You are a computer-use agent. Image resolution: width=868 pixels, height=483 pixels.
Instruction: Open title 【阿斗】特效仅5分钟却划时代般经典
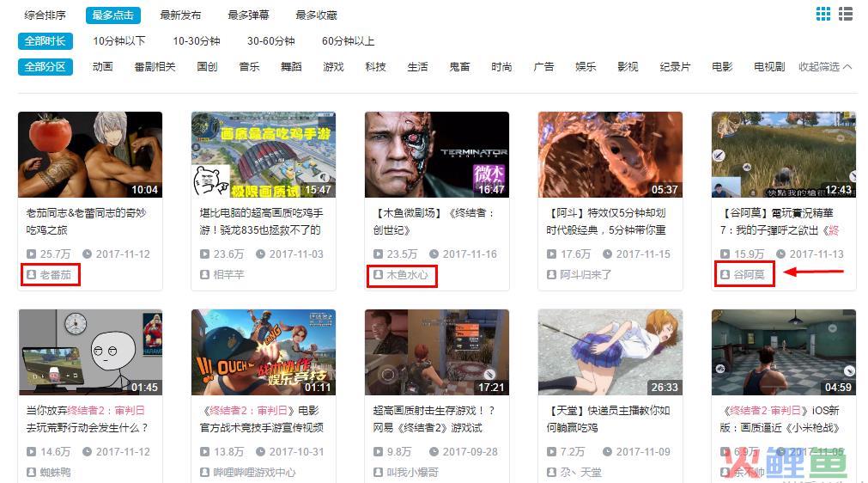[x=606, y=222]
